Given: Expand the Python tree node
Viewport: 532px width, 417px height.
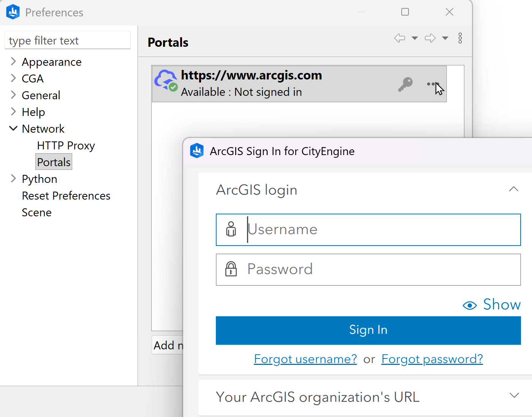Looking at the screenshot, I should pyautogui.click(x=13, y=178).
